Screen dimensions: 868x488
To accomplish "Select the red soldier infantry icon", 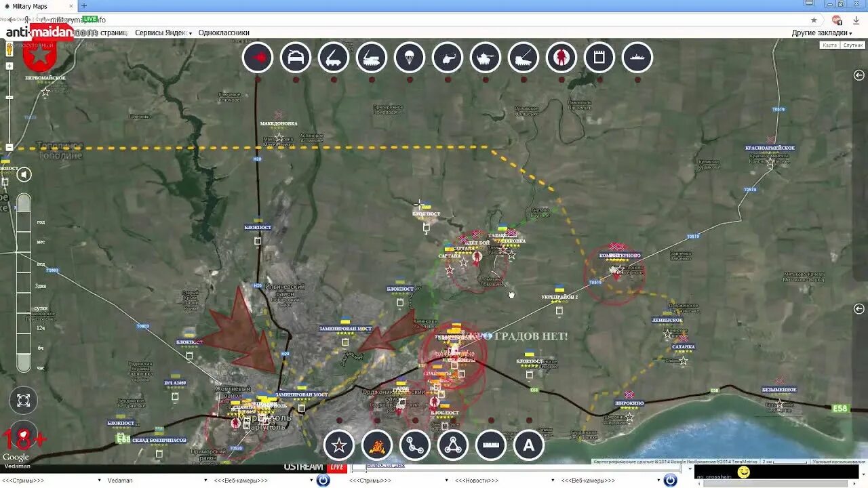I will 561,58.
